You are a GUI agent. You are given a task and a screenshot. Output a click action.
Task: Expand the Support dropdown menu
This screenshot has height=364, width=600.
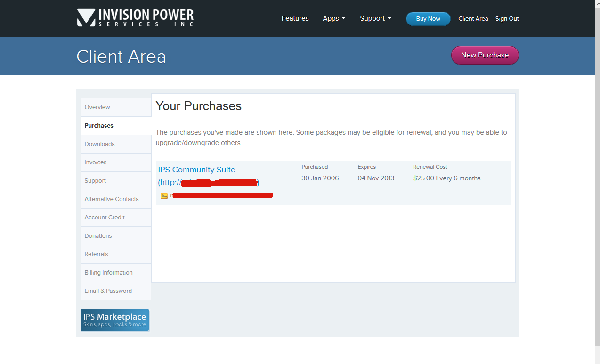(375, 18)
